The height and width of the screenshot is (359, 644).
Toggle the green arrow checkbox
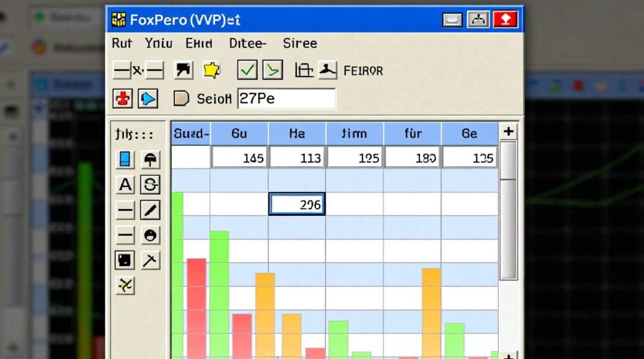point(273,70)
